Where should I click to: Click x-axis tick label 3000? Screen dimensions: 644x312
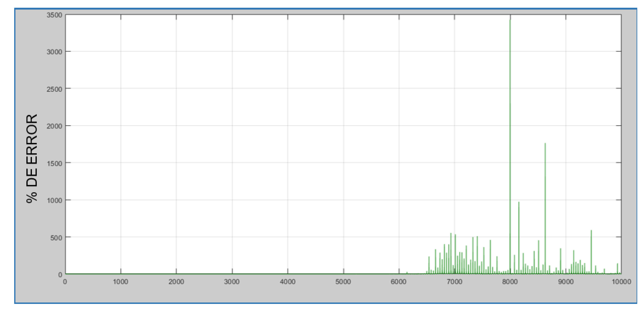point(232,282)
